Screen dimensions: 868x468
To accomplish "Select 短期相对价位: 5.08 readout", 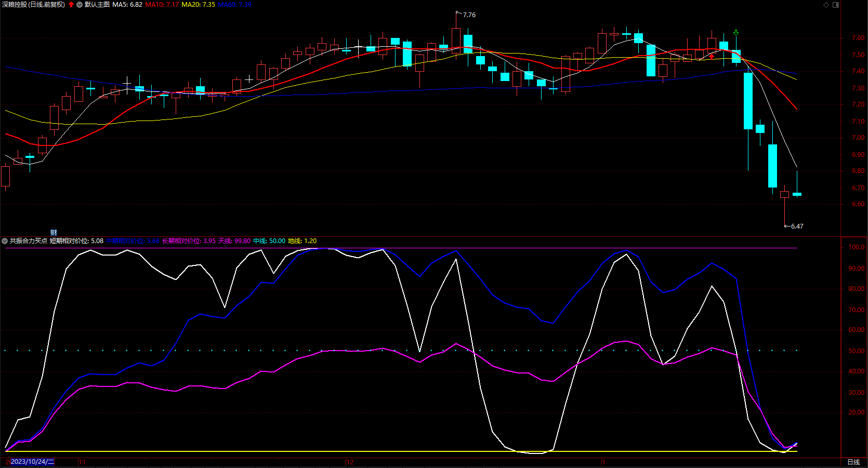I will point(76,241).
